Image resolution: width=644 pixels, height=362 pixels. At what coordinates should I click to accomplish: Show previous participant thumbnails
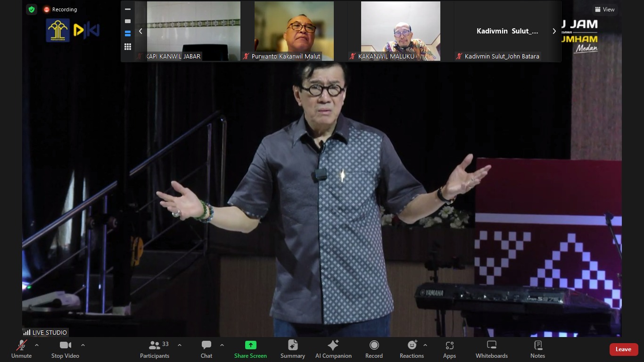point(140,31)
